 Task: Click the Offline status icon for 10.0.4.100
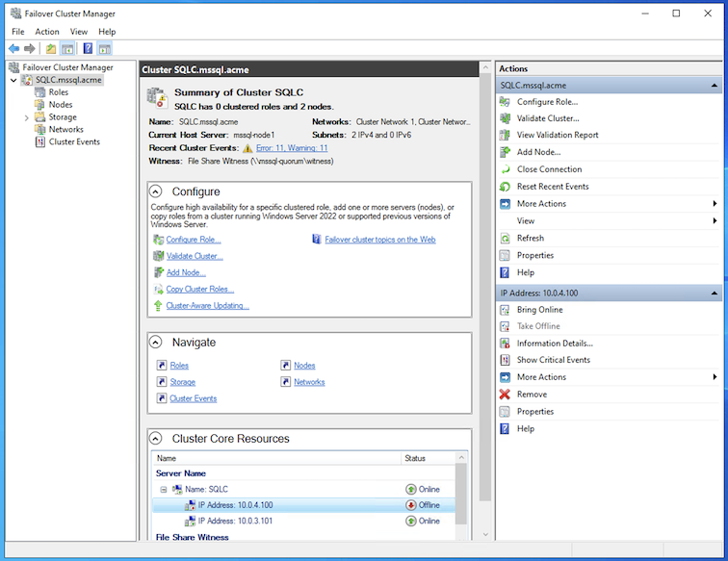[411, 505]
